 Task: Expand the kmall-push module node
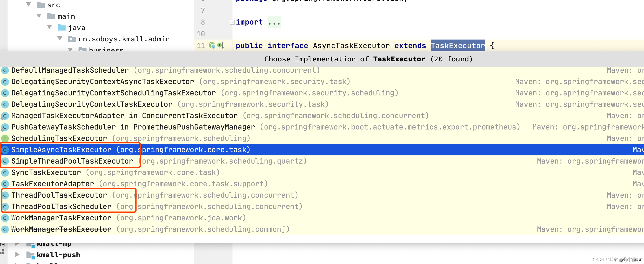coord(17,254)
